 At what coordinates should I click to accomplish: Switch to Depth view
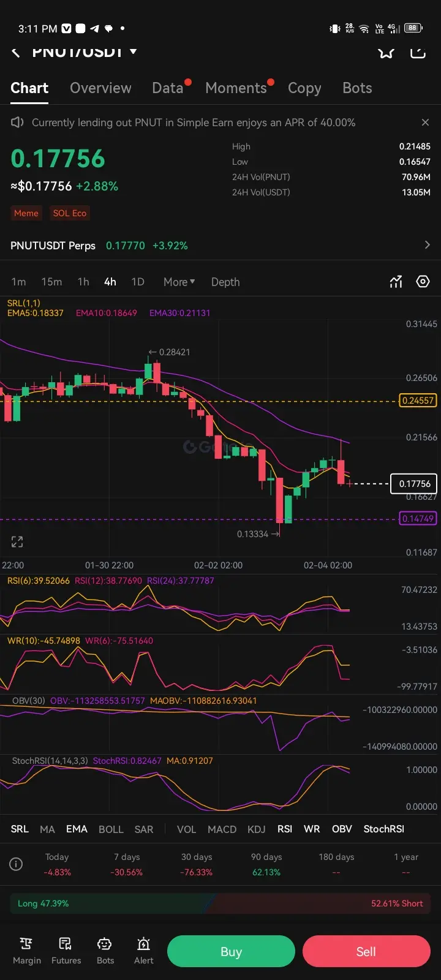tap(225, 282)
